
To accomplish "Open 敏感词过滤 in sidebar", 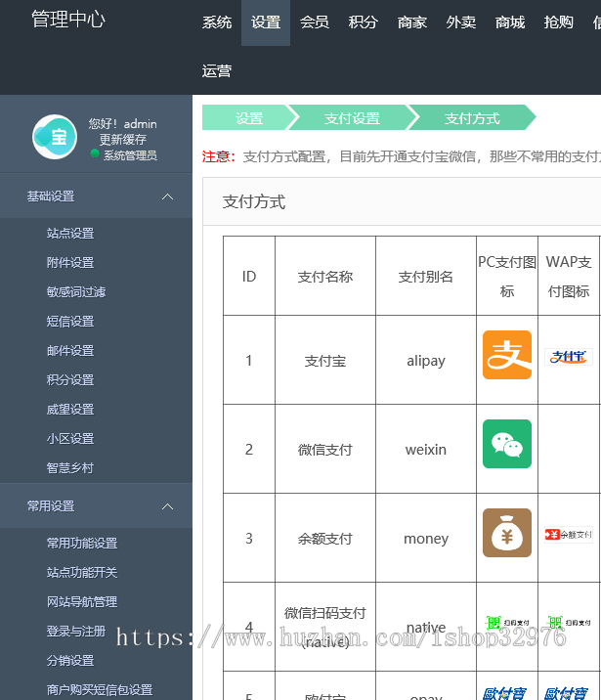I will (x=76, y=292).
